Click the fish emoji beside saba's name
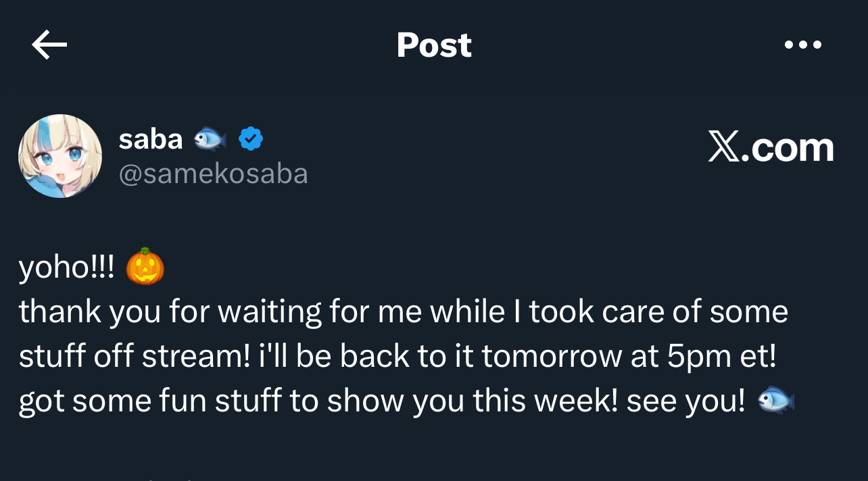 (210, 139)
